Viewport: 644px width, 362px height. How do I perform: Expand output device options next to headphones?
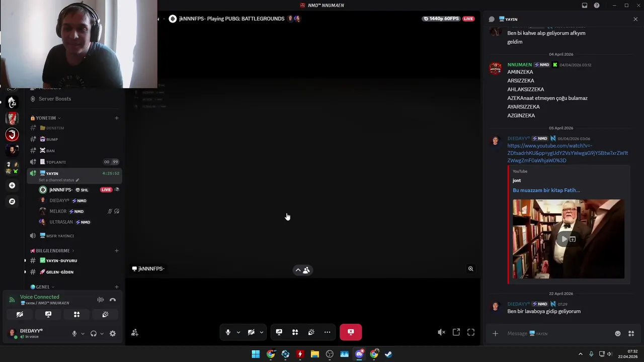(x=102, y=333)
